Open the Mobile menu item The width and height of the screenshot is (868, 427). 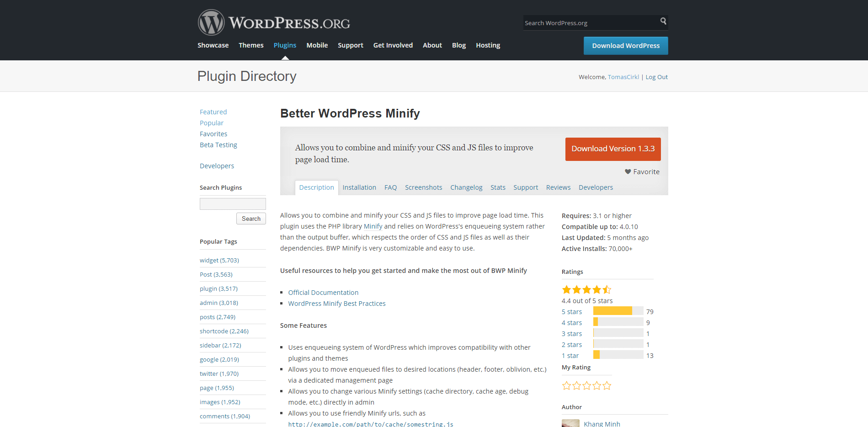(317, 45)
